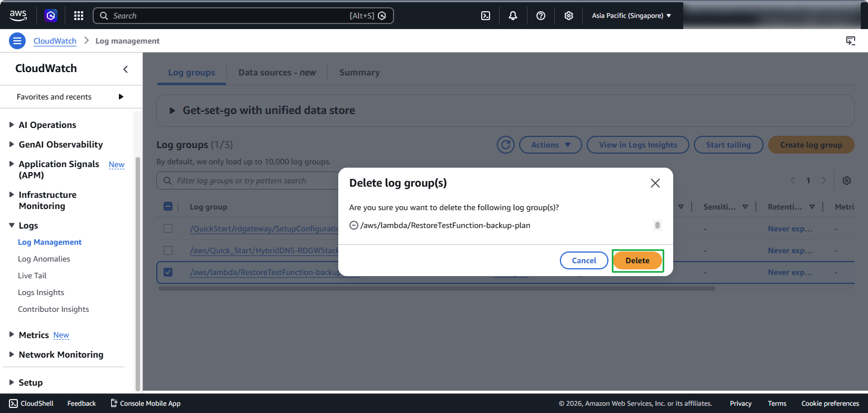Open the AWS home logo

click(x=18, y=16)
